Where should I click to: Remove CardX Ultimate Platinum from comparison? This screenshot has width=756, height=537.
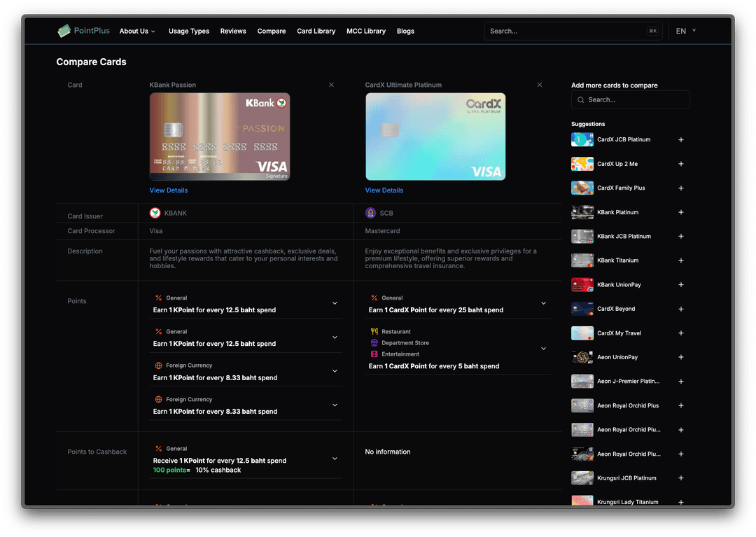pos(539,85)
